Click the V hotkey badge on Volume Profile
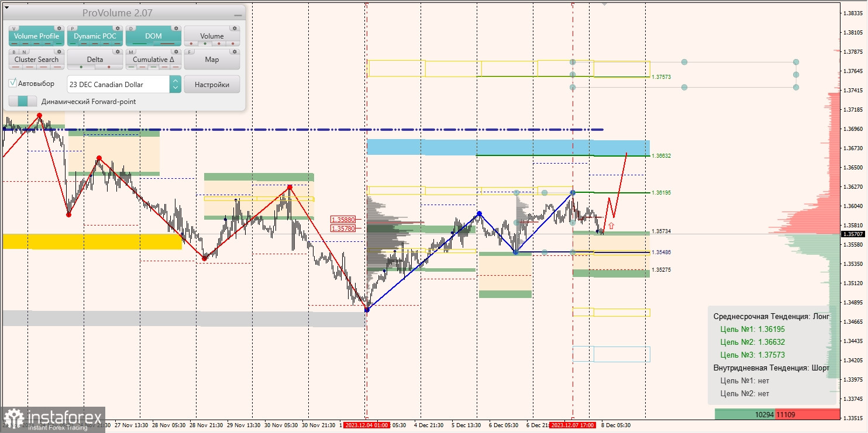Viewport: 868px width, 433px height. (14, 28)
